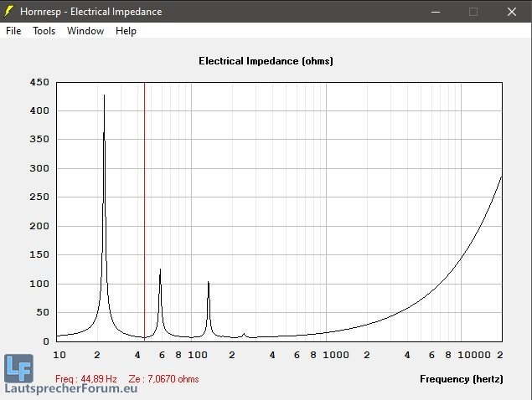
Task: Close the Electrical Impedance window
Action: pyautogui.click(x=511, y=12)
